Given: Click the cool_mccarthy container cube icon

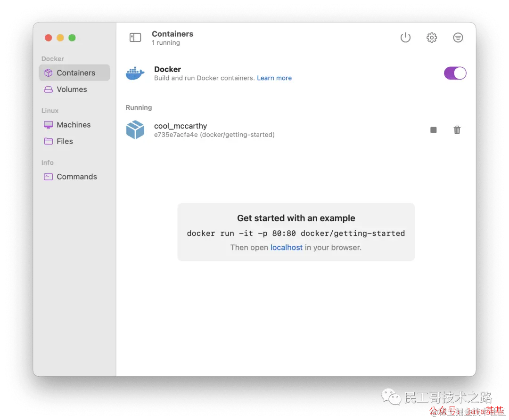Looking at the screenshot, I should pos(135,130).
